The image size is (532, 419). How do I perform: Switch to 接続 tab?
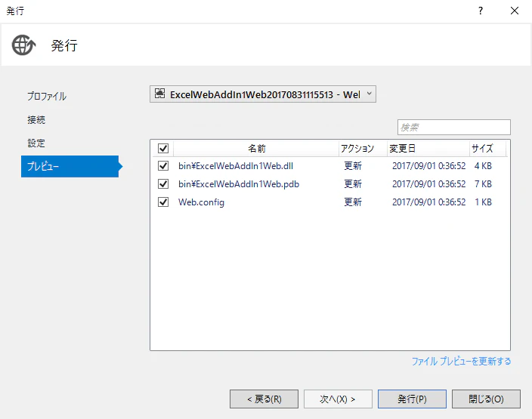pos(36,120)
